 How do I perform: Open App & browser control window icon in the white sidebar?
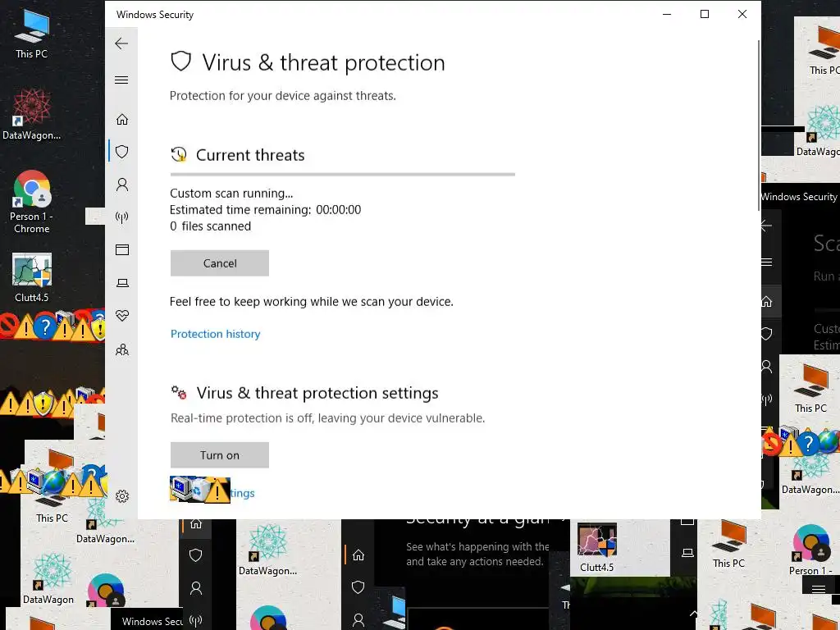click(122, 249)
